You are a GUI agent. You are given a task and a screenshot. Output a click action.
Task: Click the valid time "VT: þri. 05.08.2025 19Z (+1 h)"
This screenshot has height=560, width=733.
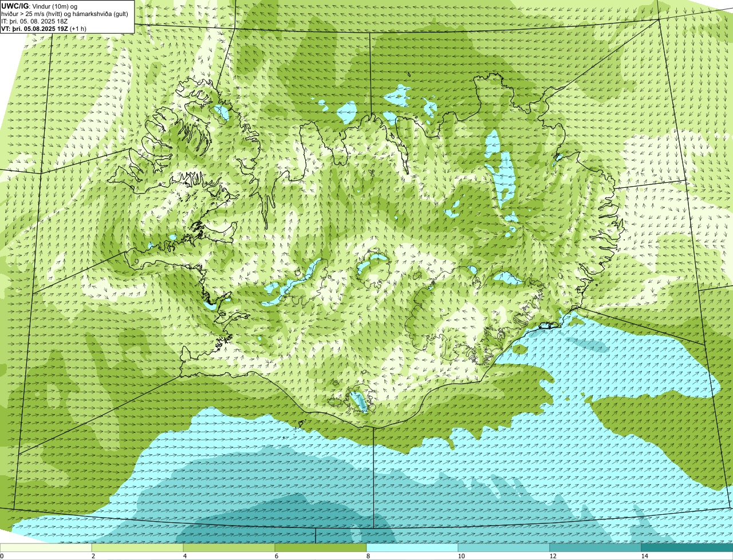click(x=44, y=29)
